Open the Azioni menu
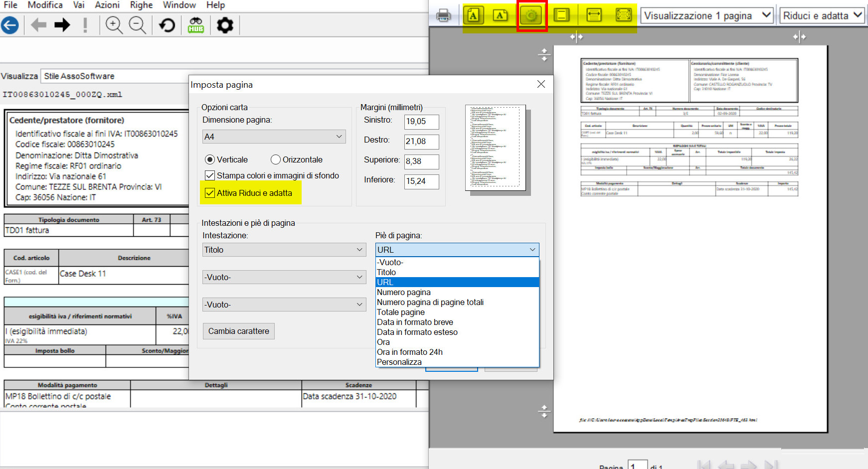 point(107,5)
